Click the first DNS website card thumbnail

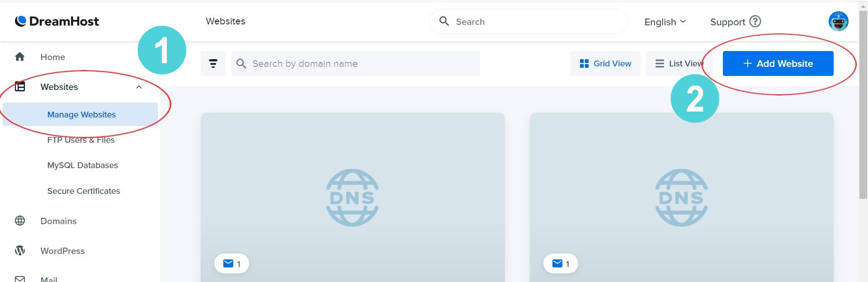(x=353, y=197)
